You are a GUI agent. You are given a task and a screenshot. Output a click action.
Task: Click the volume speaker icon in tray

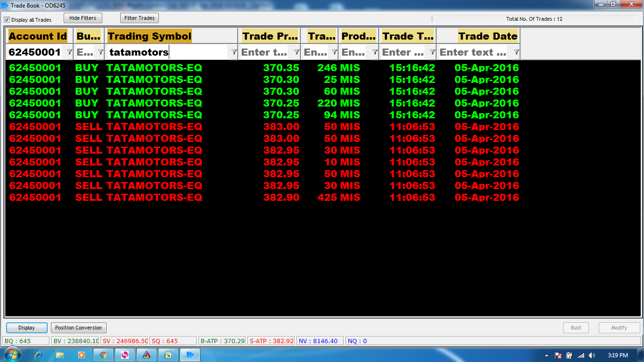pos(592,355)
